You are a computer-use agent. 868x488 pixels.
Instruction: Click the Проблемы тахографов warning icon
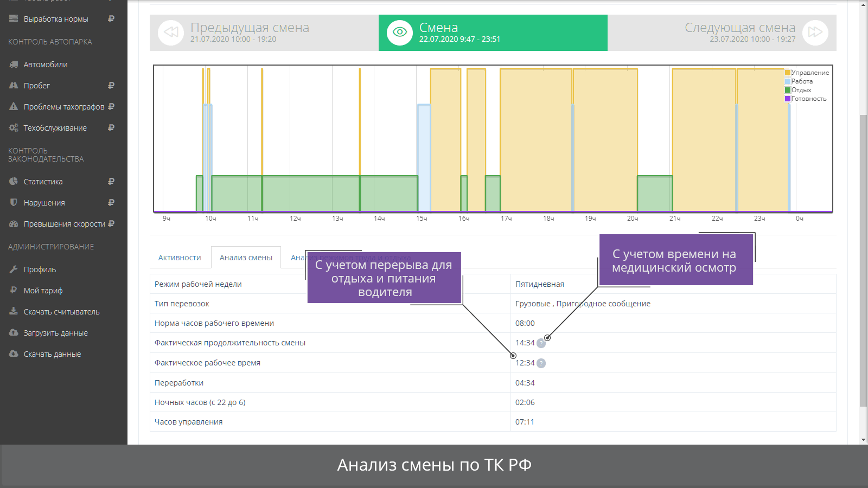pos(14,106)
